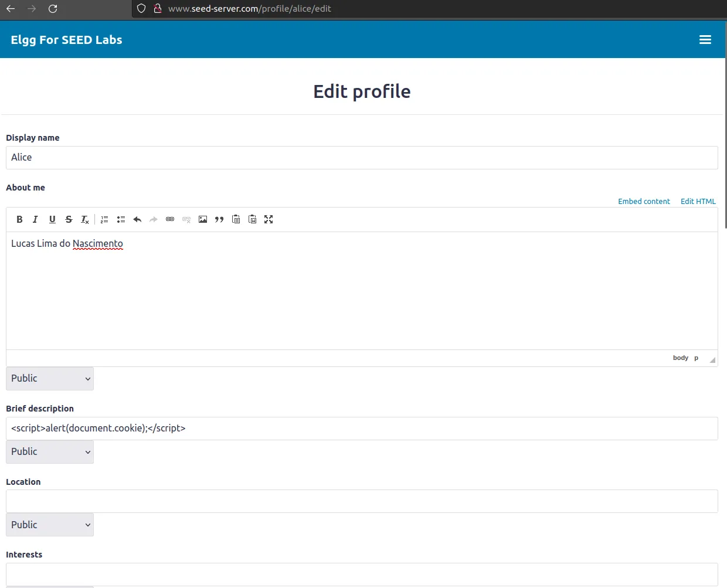
Task: Switch editor to Edit HTML
Action: 698,201
